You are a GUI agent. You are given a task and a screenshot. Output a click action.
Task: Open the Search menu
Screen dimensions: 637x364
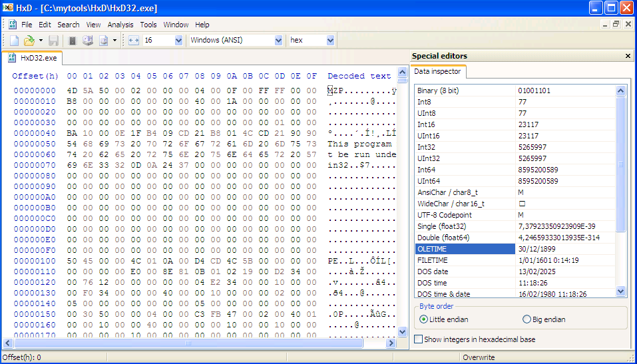point(69,25)
